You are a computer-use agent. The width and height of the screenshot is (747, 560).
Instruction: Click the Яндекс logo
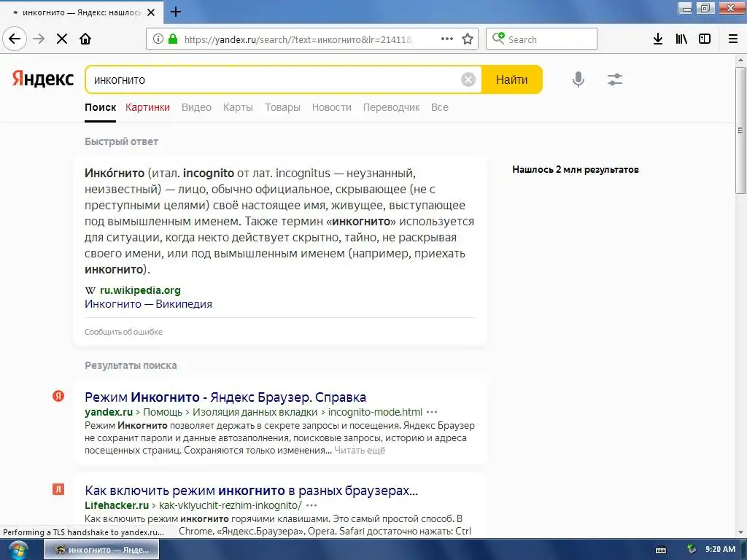[43, 79]
